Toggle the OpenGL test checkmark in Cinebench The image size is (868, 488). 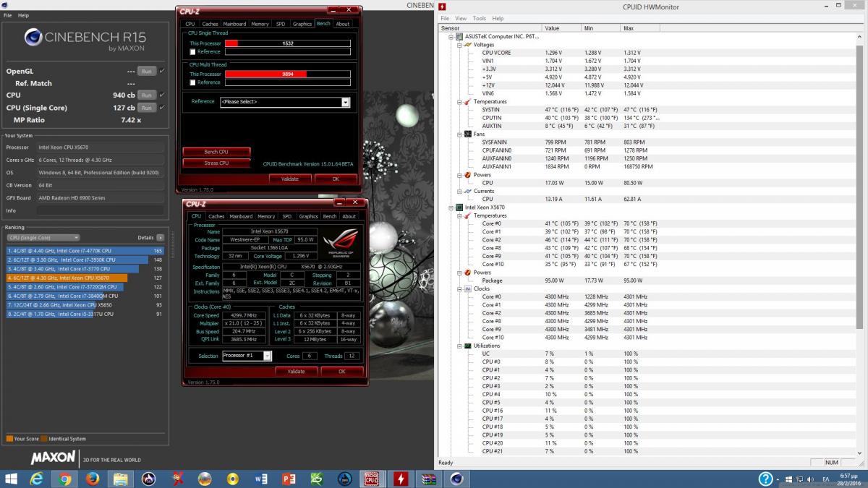162,71
